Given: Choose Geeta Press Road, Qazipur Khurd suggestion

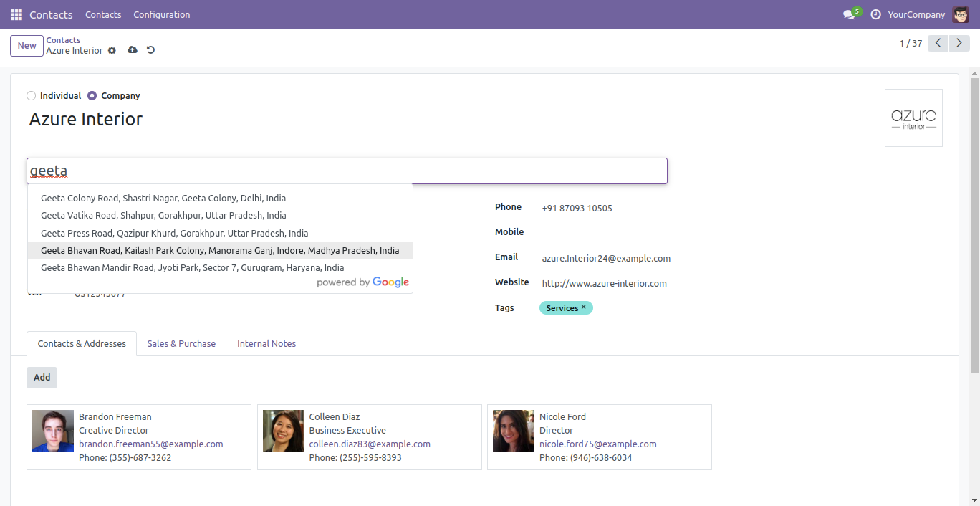Looking at the screenshot, I should pyautogui.click(x=220, y=233).
